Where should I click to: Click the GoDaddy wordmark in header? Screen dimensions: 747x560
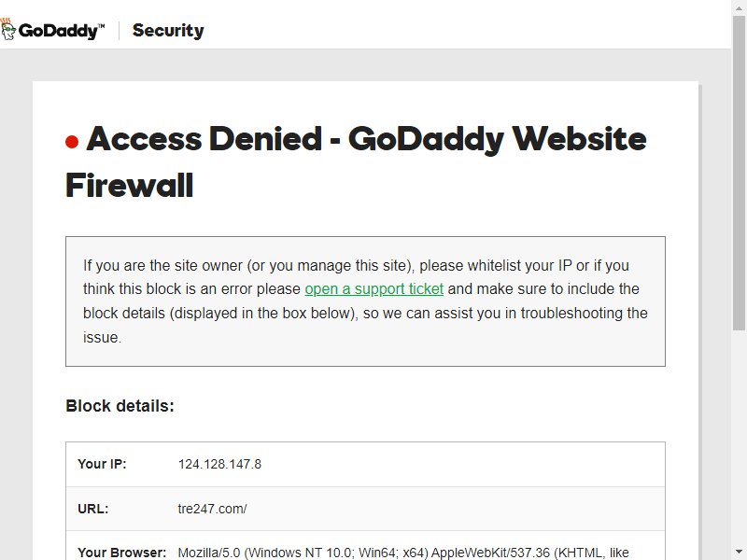coord(58,31)
